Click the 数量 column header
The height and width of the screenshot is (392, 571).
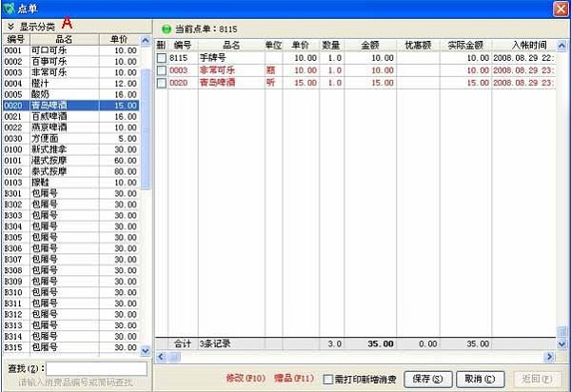pos(331,45)
